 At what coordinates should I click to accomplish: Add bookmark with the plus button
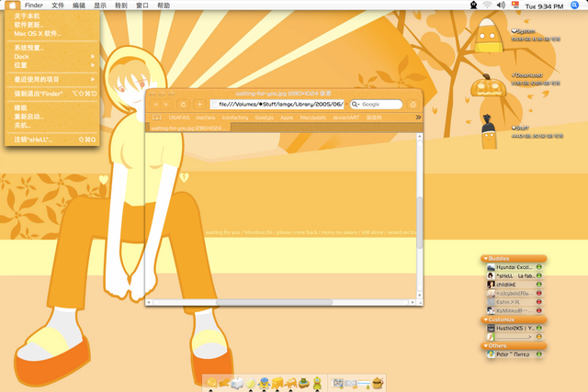tap(200, 105)
